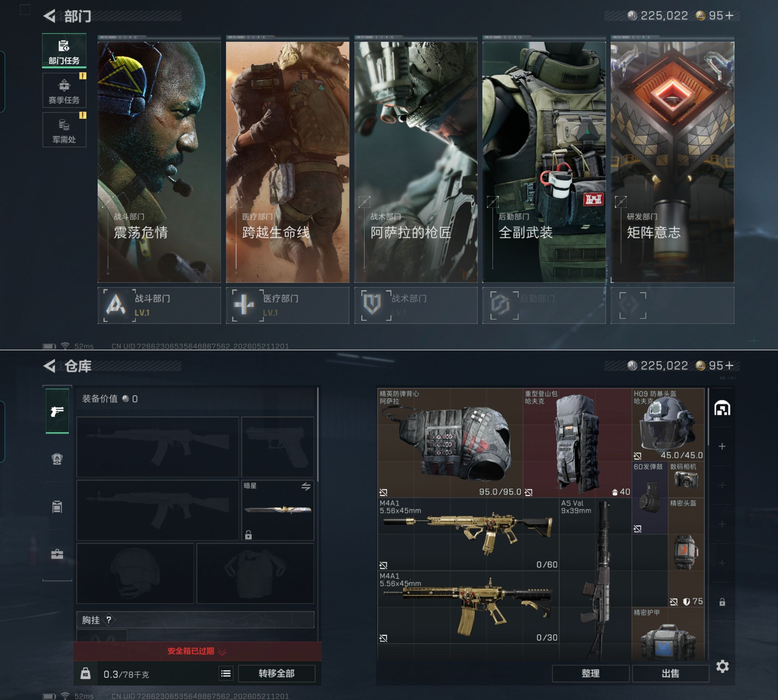The height and width of the screenshot is (700, 778).
Task: Open the 部门任务 sidebar tab
Action: click(x=64, y=51)
